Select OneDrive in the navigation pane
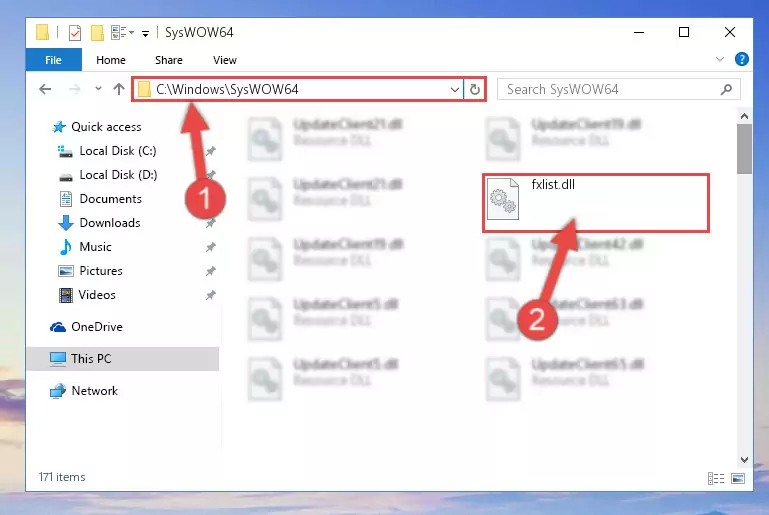The image size is (769, 515). pos(97,327)
